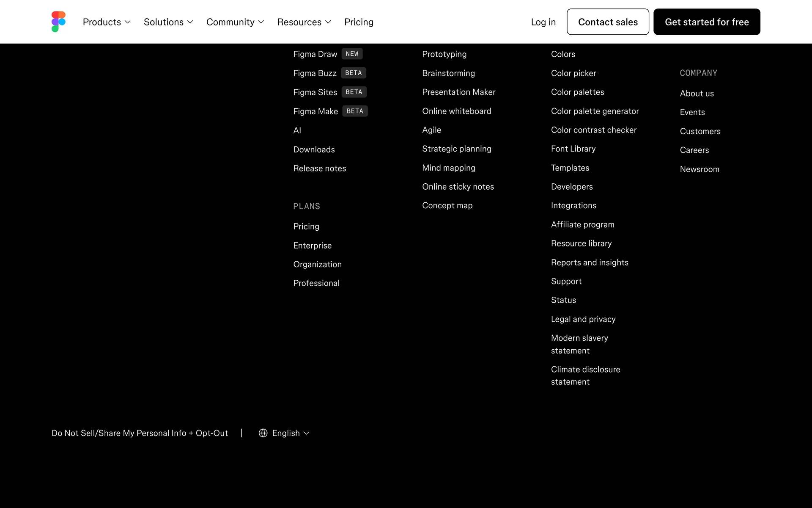Open Color contrast checker link
Image resolution: width=812 pixels, height=508 pixels.
point(593,130)
